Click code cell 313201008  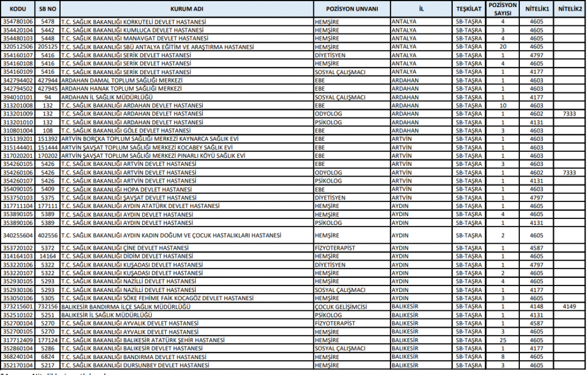point(18,105)
